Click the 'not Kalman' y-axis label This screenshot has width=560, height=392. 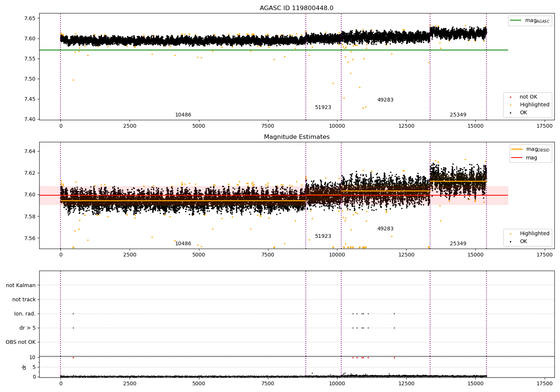[x=21, y=286]
